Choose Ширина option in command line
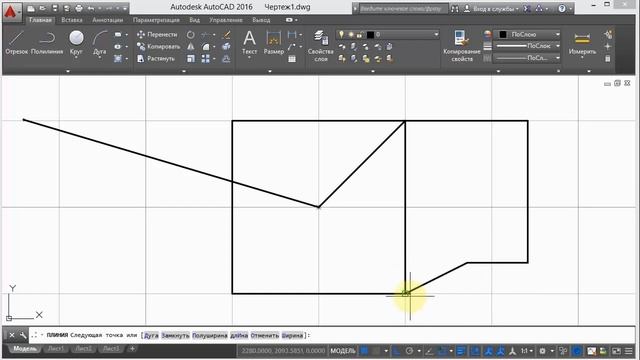The width and height of the screenshot is (640, 360). pyautogui.click(x=292, y=336)
